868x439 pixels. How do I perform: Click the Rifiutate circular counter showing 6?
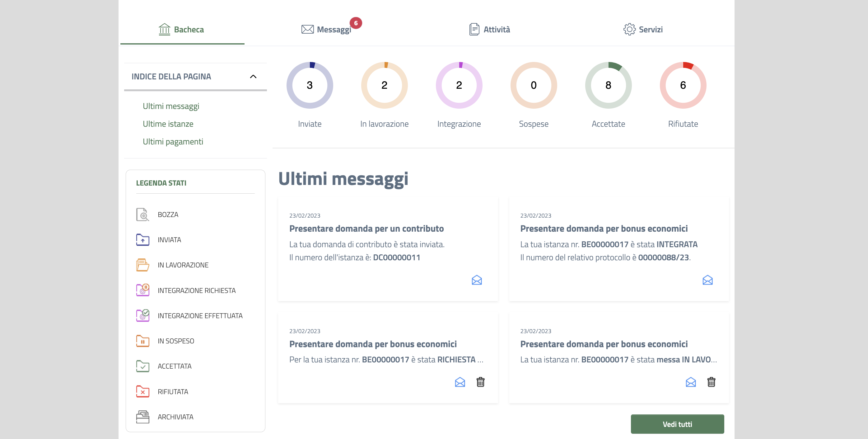coord(683,85)
